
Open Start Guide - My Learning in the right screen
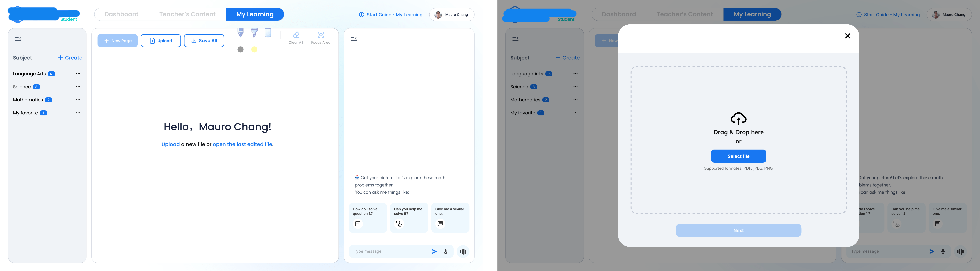pos(888,15)
